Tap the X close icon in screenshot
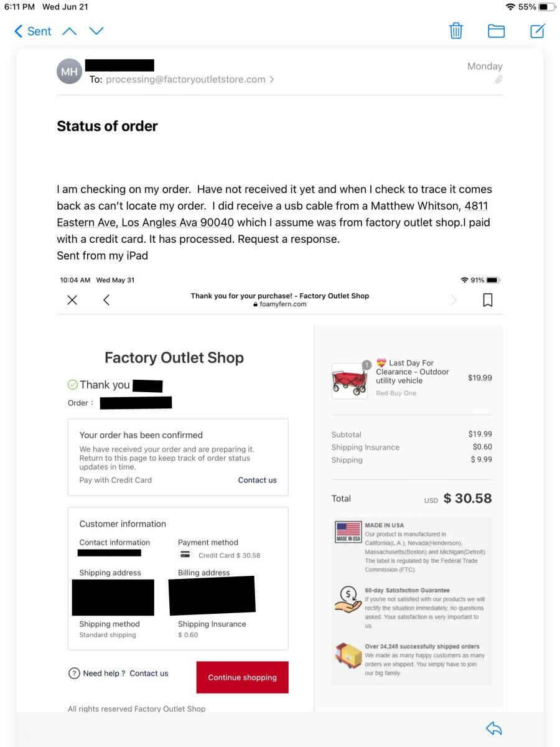The width and height of the screenshot is (560, 747). pyautogui.click(x=72, y=300)
